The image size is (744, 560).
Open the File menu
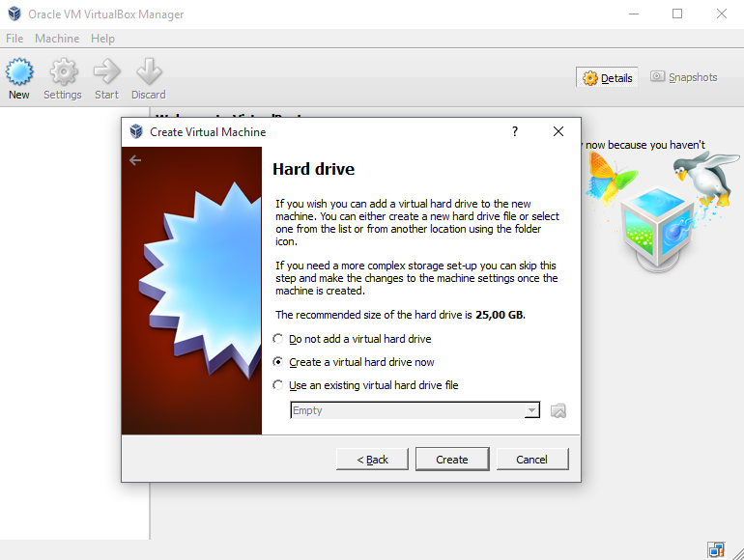[x=14, y=39]
